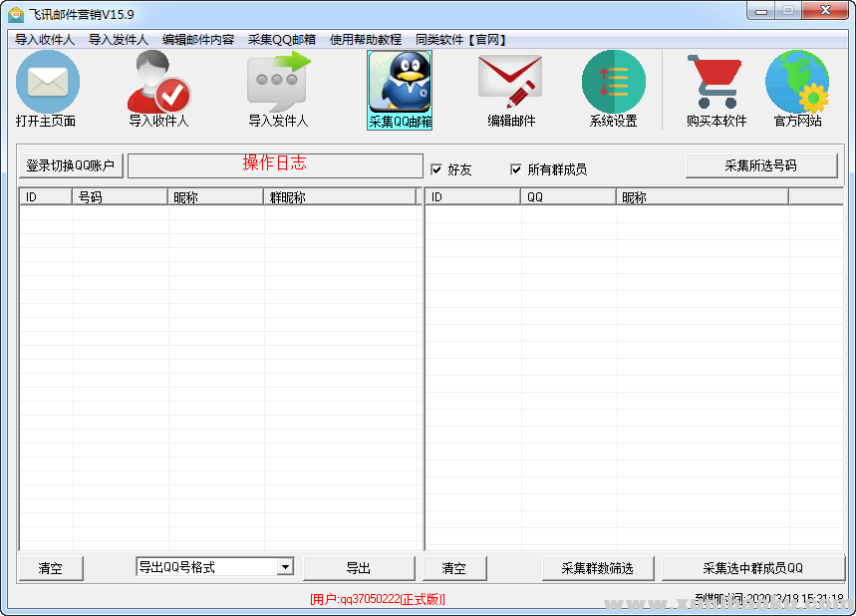Open the 官方网站 globe icon
856x616 pixels.
[x=797, y=83]
